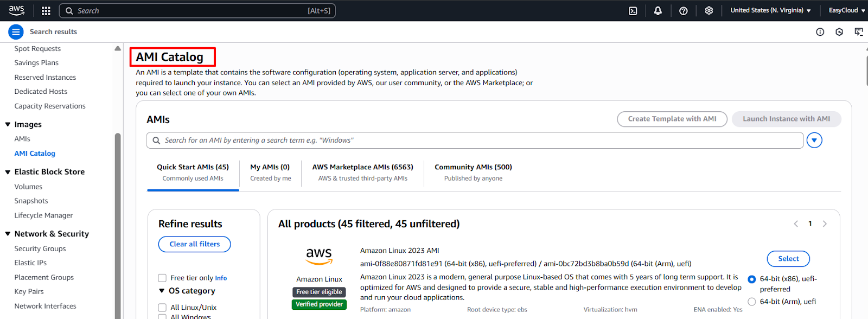Select 64-bit (Arm), uefi architecture
The width and height of the screenshot is (868, 319).
pyautogui.click(x=751, y=302)
